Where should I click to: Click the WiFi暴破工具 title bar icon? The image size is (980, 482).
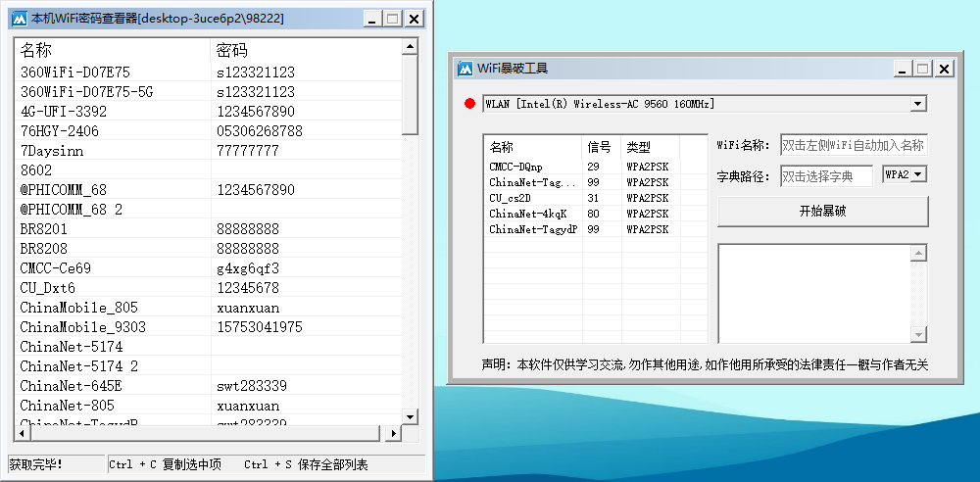pyautogui.click(x=465, y=69)
